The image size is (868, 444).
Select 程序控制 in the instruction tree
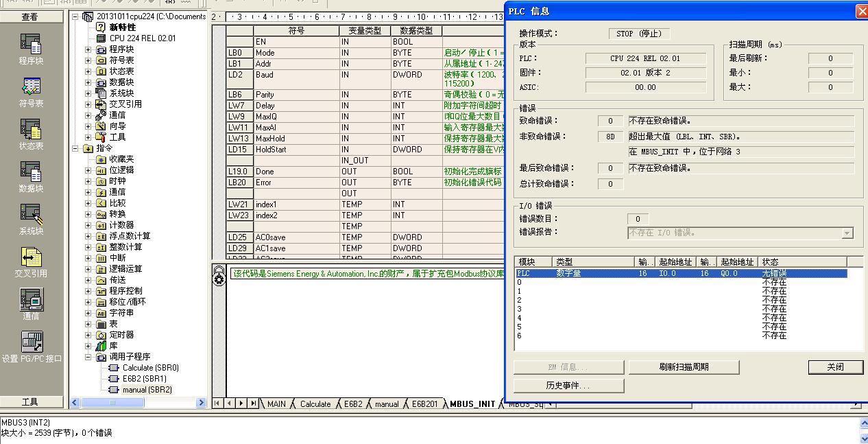tap(125, 291)
